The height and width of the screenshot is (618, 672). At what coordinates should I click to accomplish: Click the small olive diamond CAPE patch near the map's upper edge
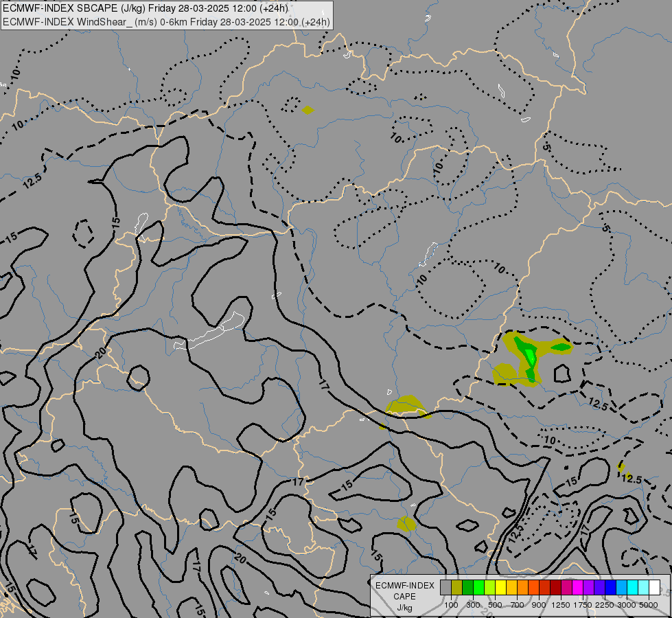(308, 111)
